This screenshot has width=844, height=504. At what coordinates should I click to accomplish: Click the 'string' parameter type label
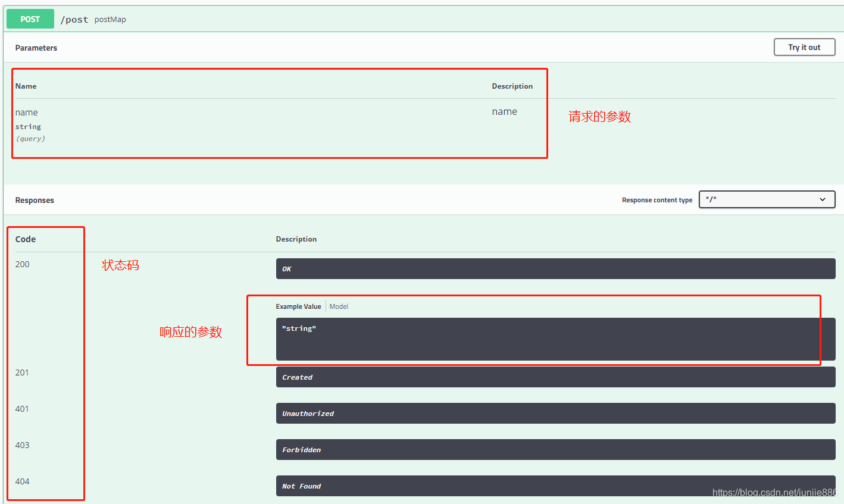(28, 127)
